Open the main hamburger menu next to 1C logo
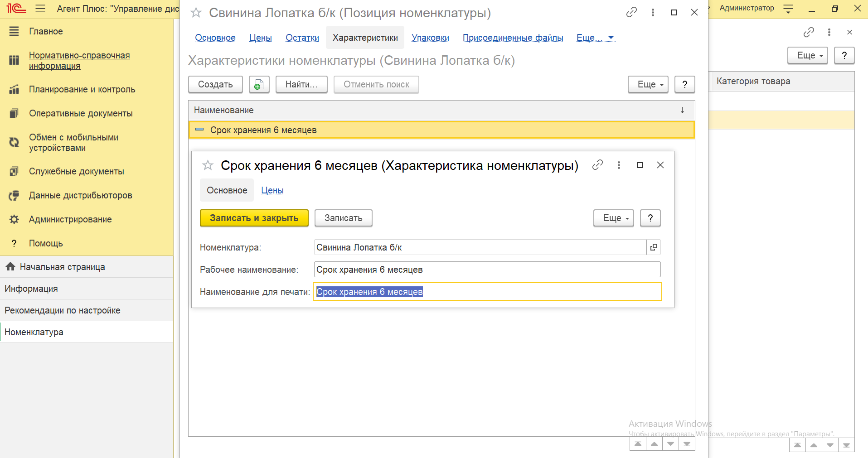The height and width of the screenshot is (458, 868). (x=40, y=9)
